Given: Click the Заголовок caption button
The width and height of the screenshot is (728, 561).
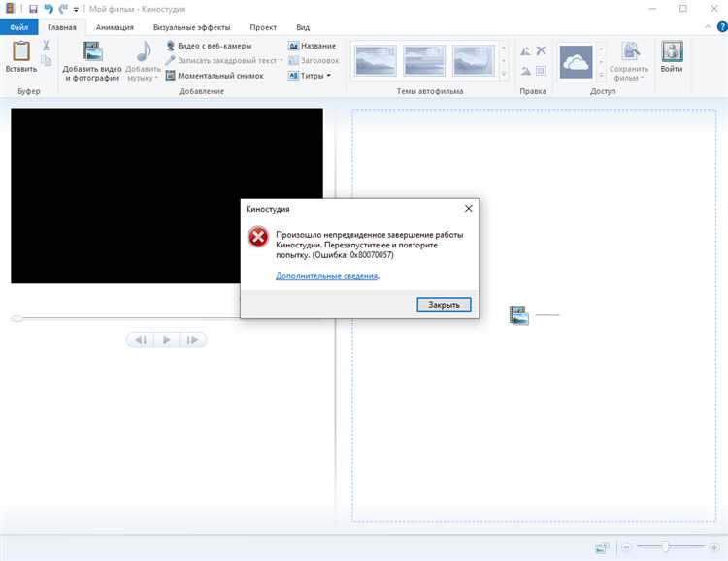Looking at the screenshot, I should [x=314, y=60].
